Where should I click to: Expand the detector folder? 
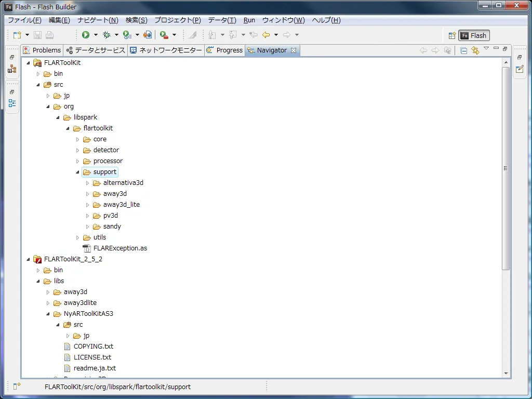pyautogui.click(x=77, y=150)
